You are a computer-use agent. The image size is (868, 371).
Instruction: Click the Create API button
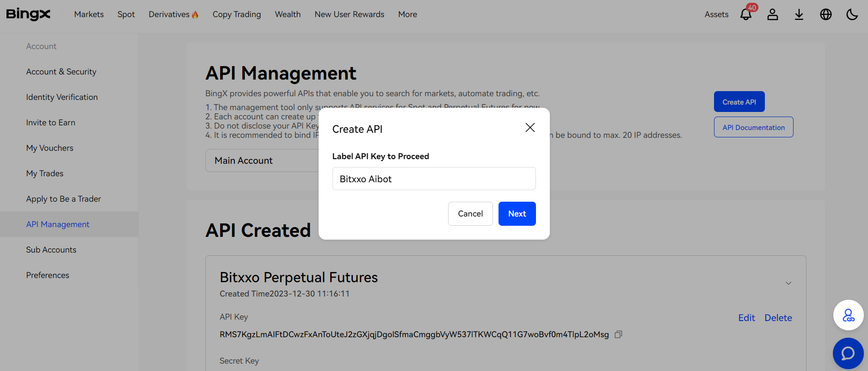click(x=739, y=102)
